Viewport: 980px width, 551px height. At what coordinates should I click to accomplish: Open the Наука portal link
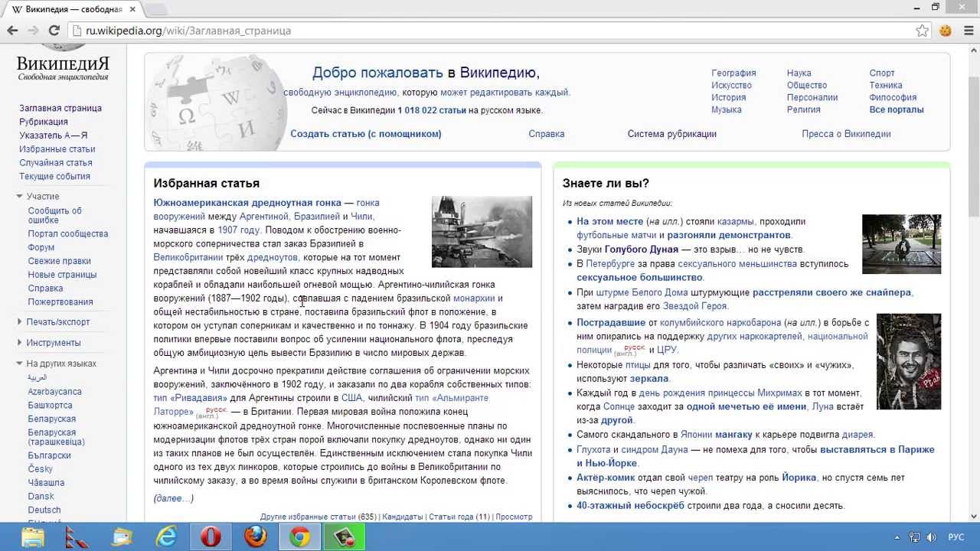[x=799, y=73]
